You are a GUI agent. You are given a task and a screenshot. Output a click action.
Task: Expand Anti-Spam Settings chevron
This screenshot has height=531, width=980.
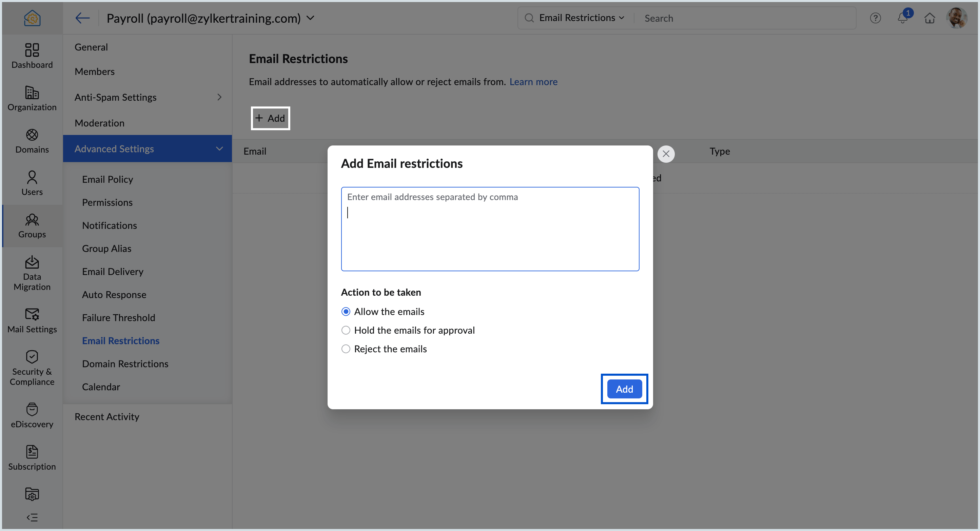219,97
